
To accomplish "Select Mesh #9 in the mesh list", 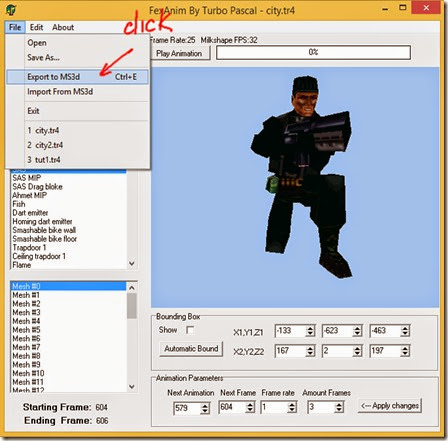I will [68, 364].
